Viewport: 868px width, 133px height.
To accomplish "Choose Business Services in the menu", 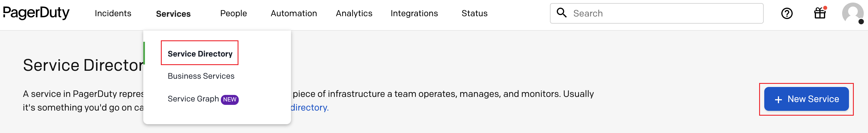I will point(201,76).
